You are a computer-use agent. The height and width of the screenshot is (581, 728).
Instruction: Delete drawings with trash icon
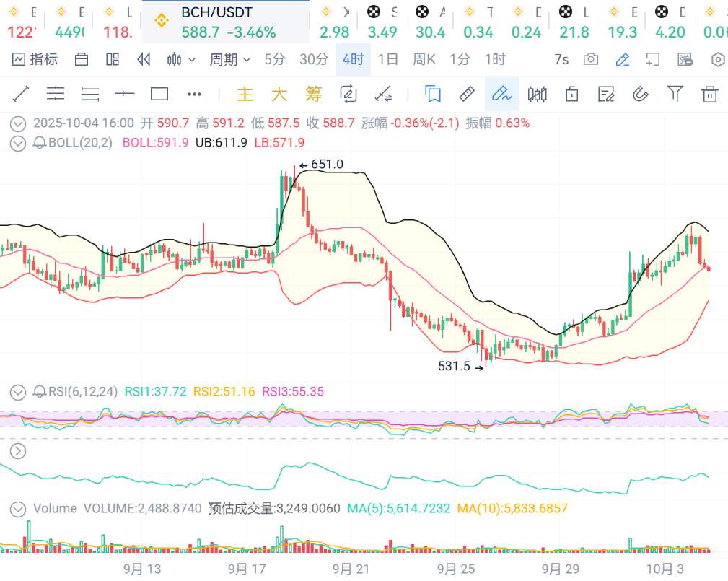709,95
